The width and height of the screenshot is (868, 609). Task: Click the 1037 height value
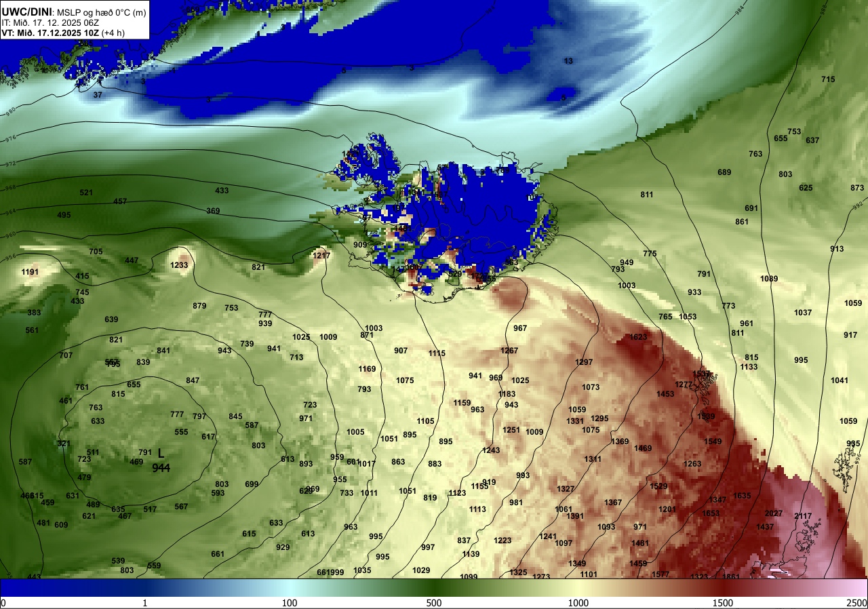coord(803,313)
